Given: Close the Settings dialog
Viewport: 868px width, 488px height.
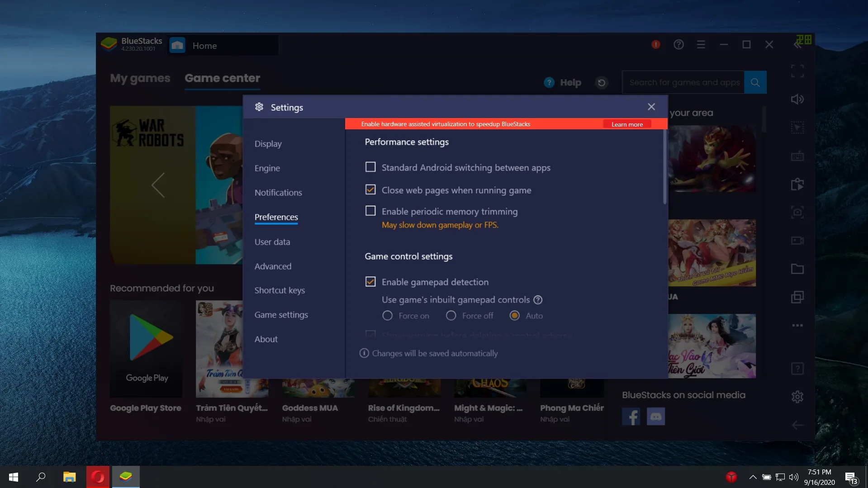Looking at the screenshot, I should [651, 107].
